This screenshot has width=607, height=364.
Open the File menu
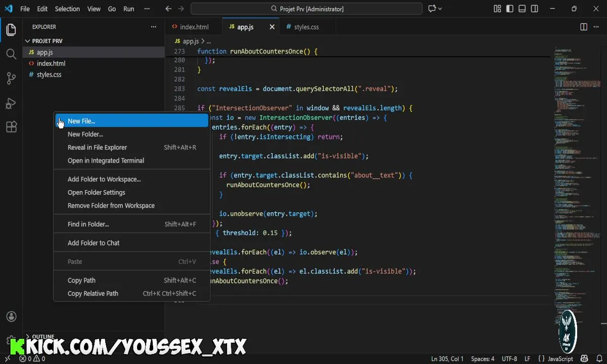pyautogui.click(x=25, y=9)
